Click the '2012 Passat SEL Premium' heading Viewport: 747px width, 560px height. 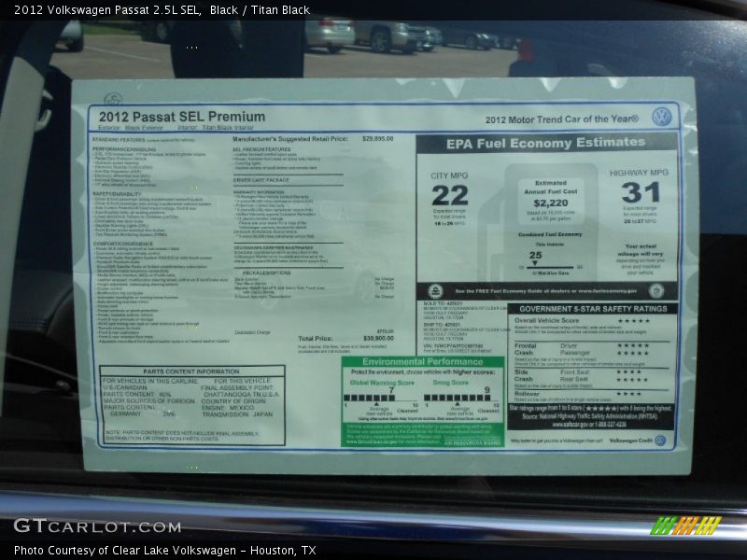pyautogui.click(x=182, y=117)
